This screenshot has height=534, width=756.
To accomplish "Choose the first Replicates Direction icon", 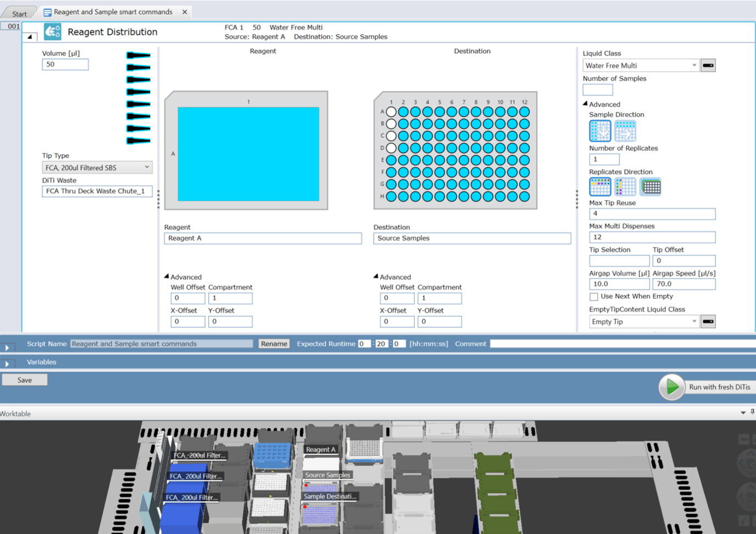I will pos(600,187).
